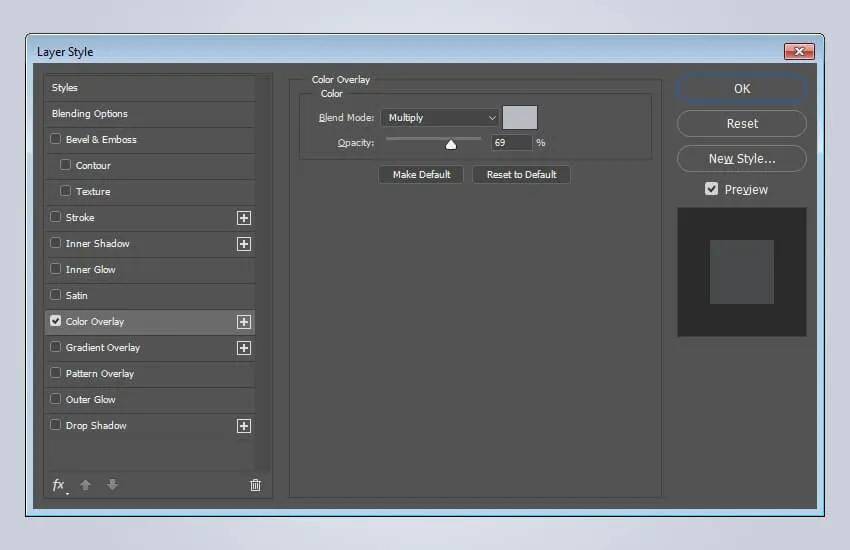Image resolution: width=850 pixels, height=550 pixels.
Task: Add another Stroke effect with plus icon
Action: [x=244, y=218]
